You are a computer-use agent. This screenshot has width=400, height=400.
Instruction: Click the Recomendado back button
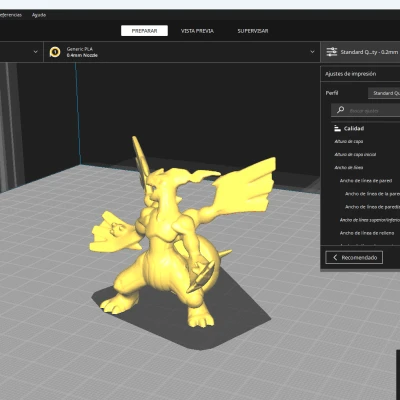(354, 257)
